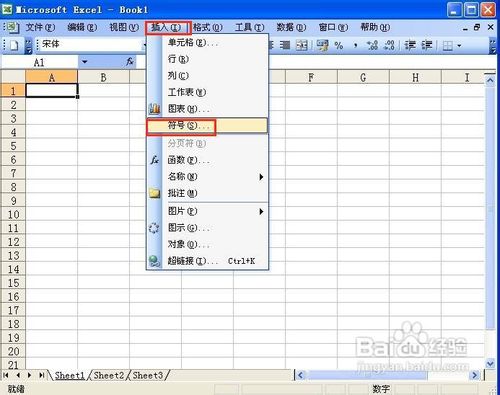
Task: Switch to the Sheet2 tab
Action: [109, 375]
